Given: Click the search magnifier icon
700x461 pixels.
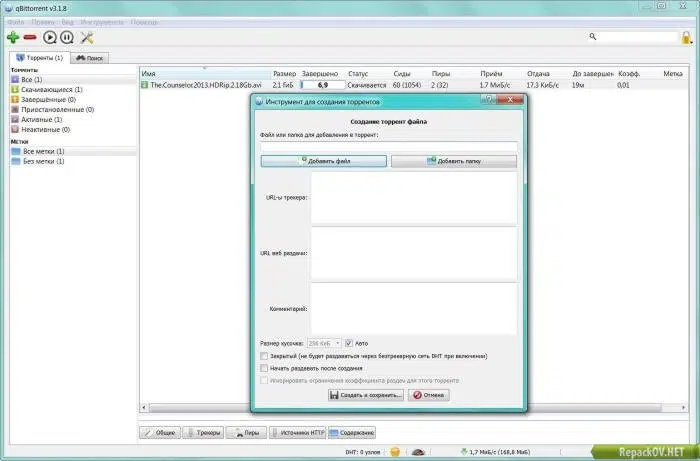Looking at the screenshot, I should click(x=592, y=37).
